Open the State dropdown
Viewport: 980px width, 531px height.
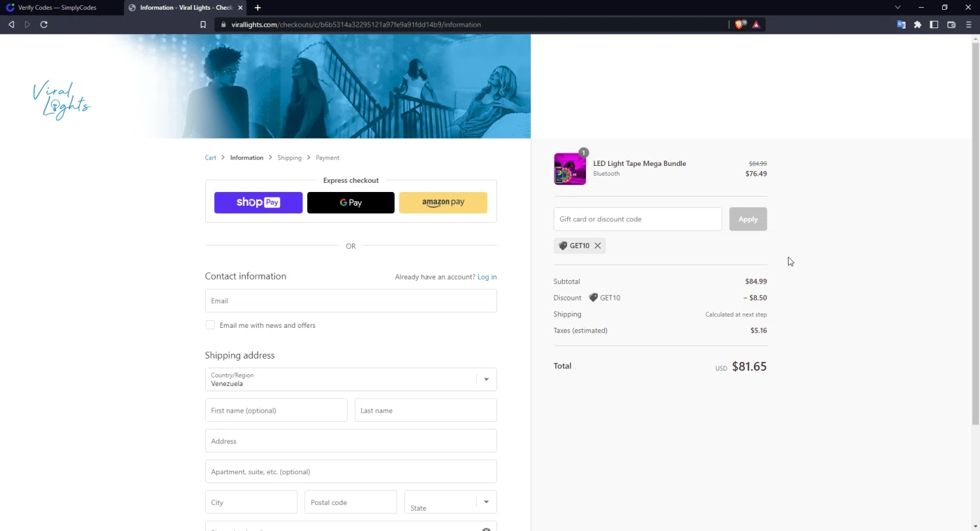(x=451, y=502)
